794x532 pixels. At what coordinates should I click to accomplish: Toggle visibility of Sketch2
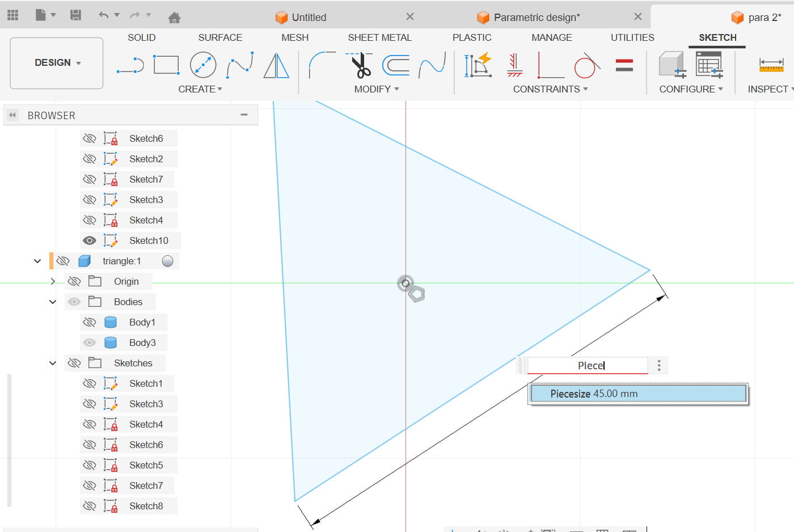89,159
